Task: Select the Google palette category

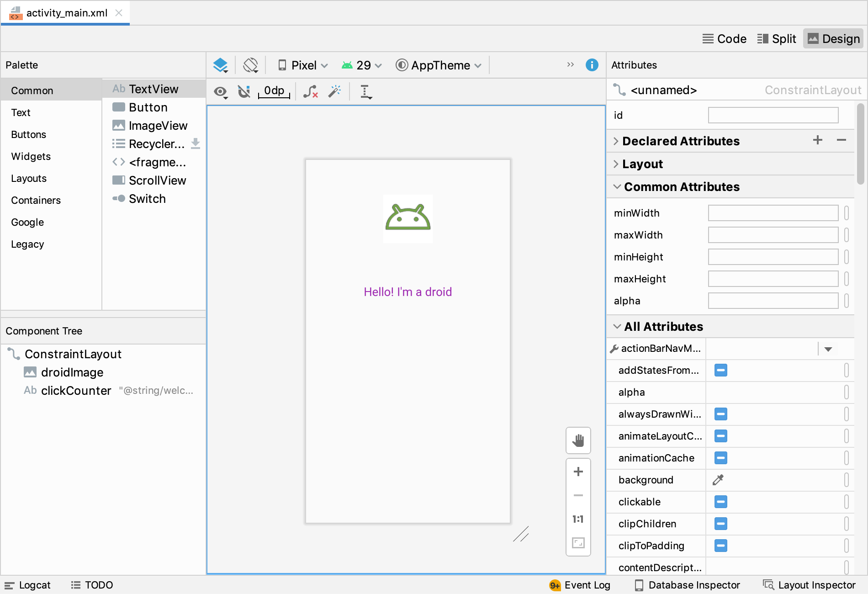Action: pos(51,222)
